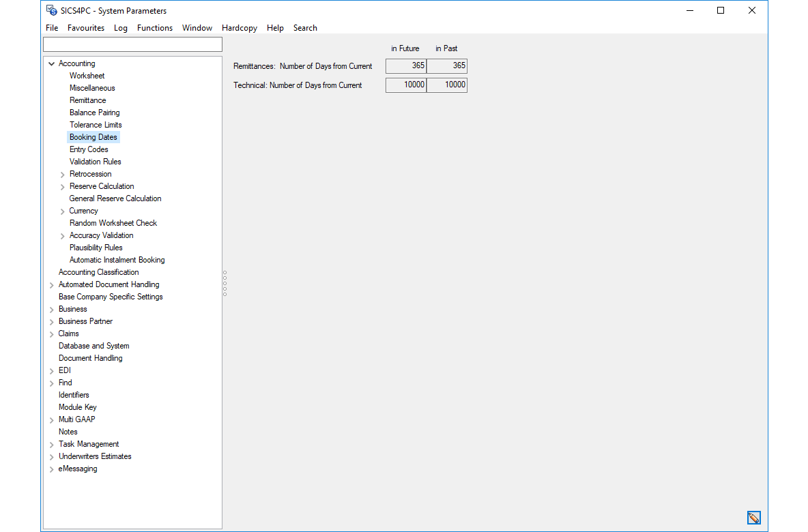Open the Favourites menu
The width and height of the screenshot is (808, 532).
pyautogui.click(x=86, y=28)
